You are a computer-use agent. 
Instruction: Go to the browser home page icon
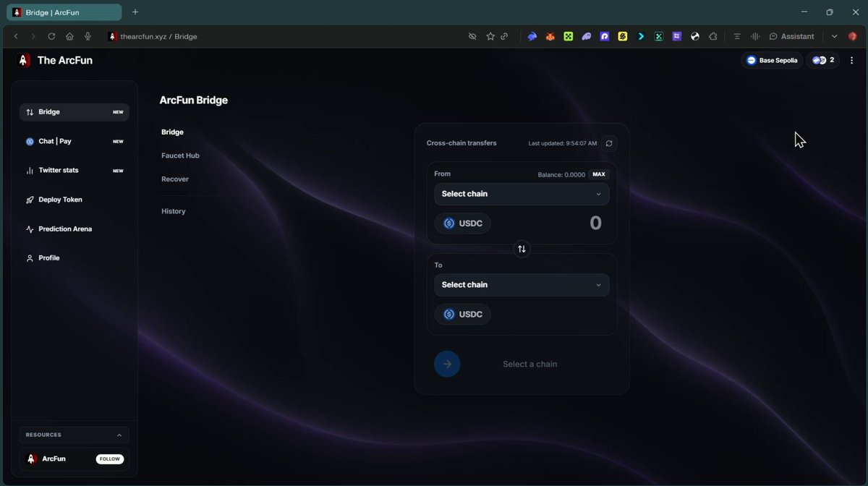[x=69, y=36]
